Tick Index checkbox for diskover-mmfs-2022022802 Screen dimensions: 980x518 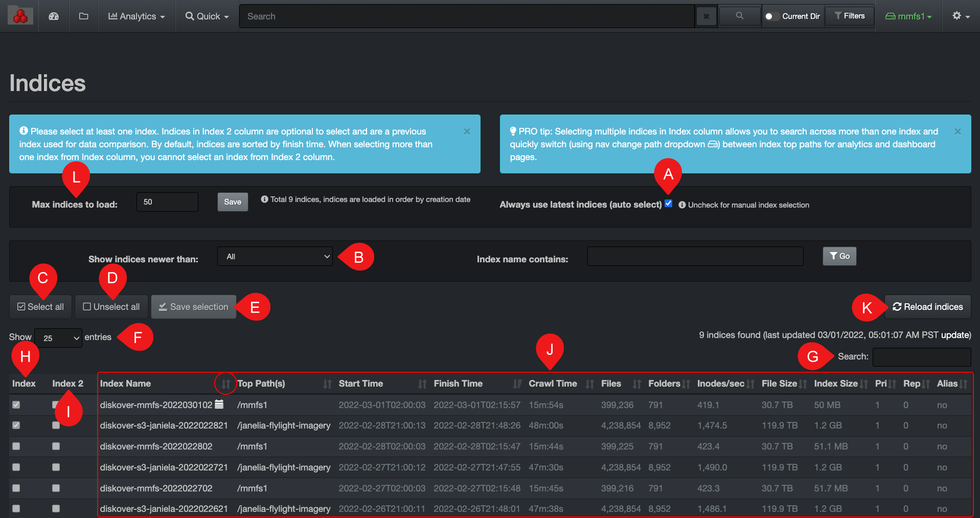16,446
